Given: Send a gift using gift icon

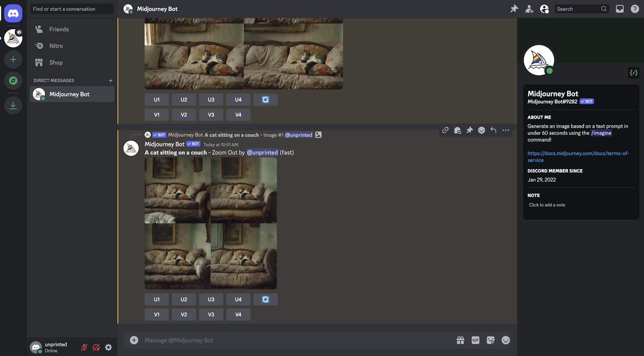Looking at the screenshot, I should tap(460, 340).
